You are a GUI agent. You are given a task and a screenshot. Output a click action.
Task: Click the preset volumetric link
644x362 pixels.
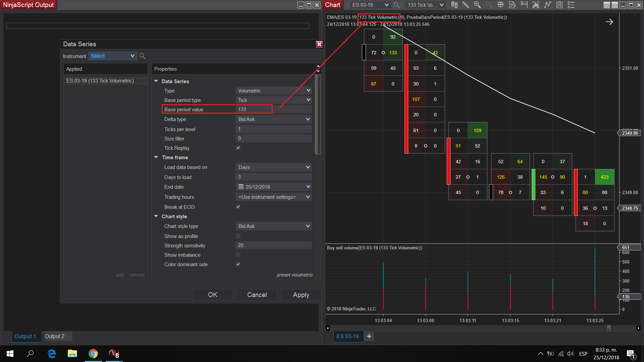(294, 275)
